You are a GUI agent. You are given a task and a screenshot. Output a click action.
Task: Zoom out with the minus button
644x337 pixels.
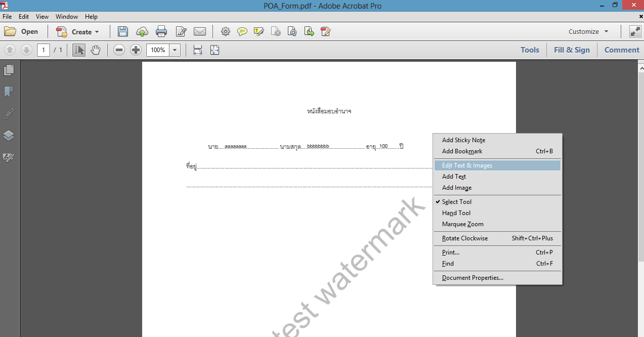[119, 50]
